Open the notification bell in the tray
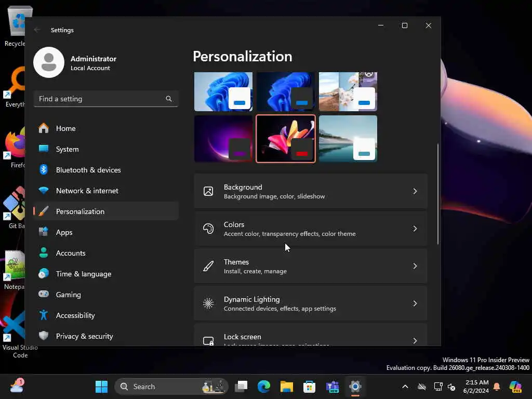Viewport: 532px width, 399px height. (497, 387)
